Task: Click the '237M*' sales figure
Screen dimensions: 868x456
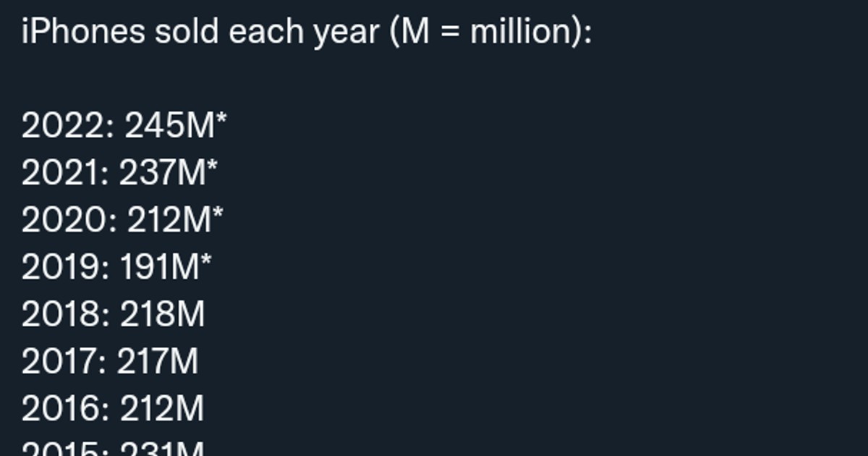Action: tap(169, 174)
